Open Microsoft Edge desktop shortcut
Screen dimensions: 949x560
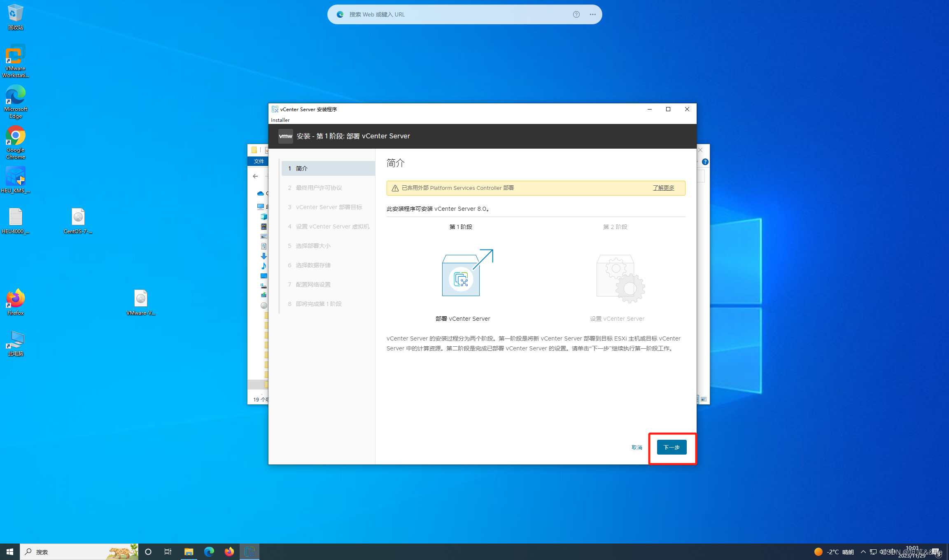point(15,102)
